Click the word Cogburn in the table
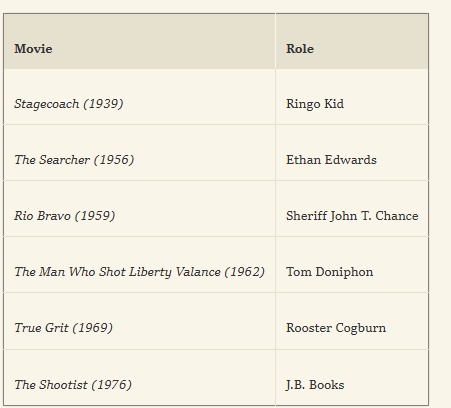The width and height of the screenshot is (451, 408). pyautogui.click(x=361, y=328)
